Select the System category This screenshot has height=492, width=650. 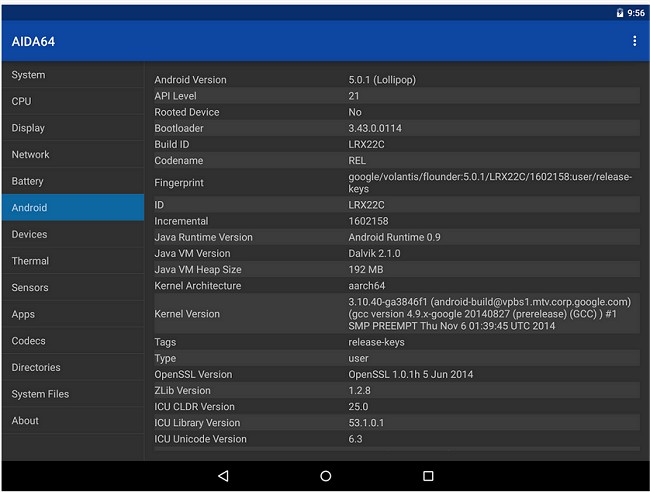(72, 75)
